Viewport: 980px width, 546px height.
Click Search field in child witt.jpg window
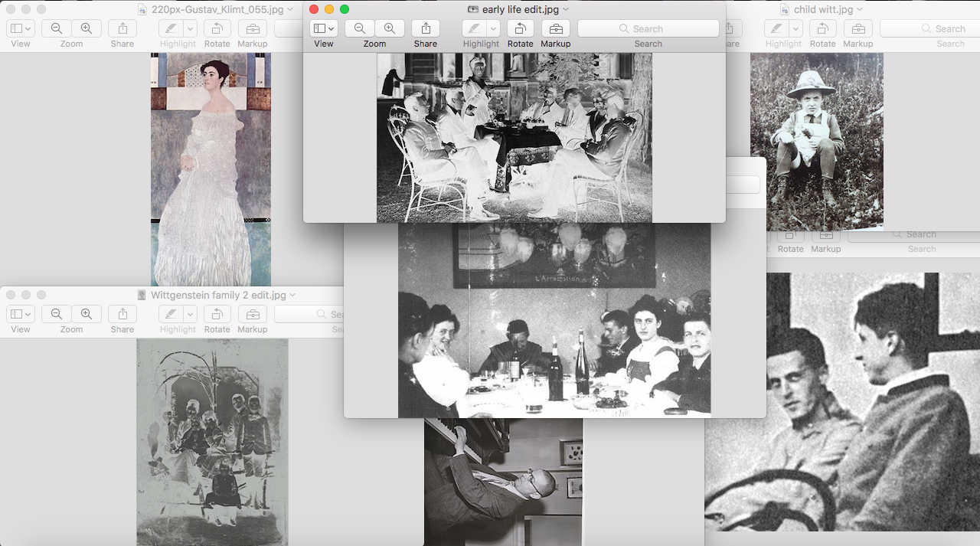tap(929, 28)
